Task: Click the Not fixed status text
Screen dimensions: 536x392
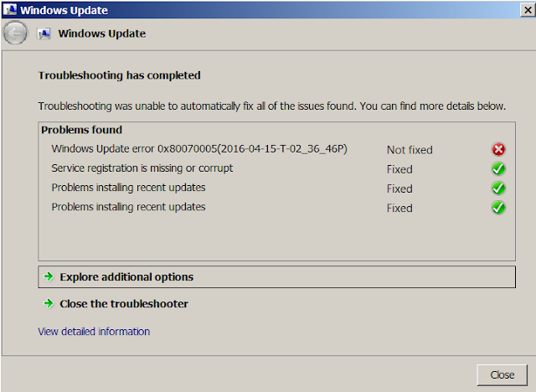Action: pyautogui.click(x=410, y=150)
